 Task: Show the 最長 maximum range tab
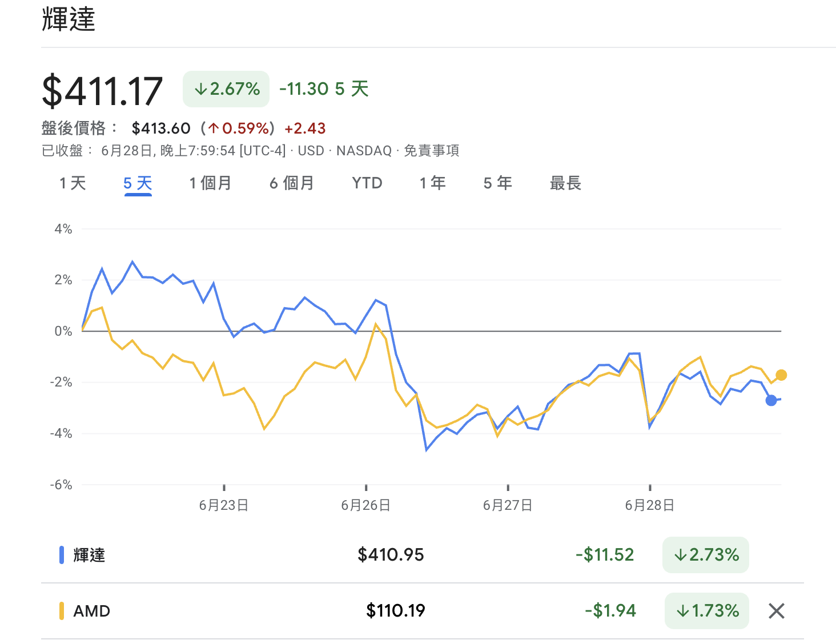pos(565,183)
